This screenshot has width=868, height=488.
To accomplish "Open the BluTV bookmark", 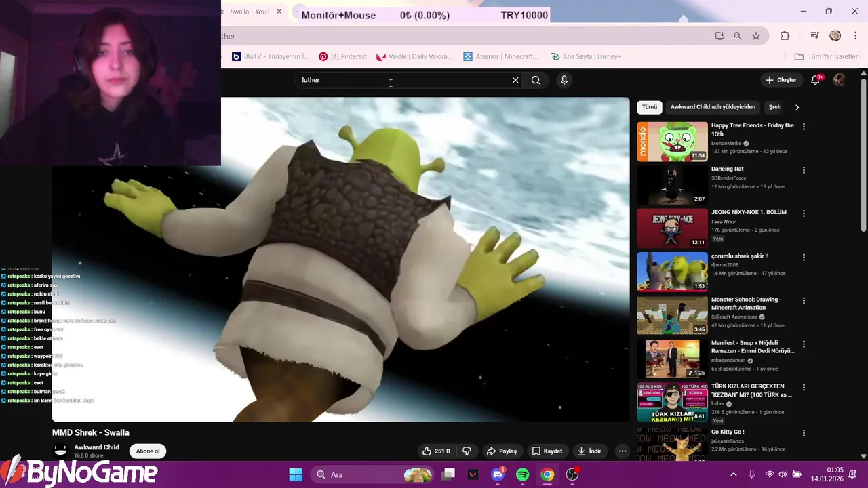I will pos(271,56).
